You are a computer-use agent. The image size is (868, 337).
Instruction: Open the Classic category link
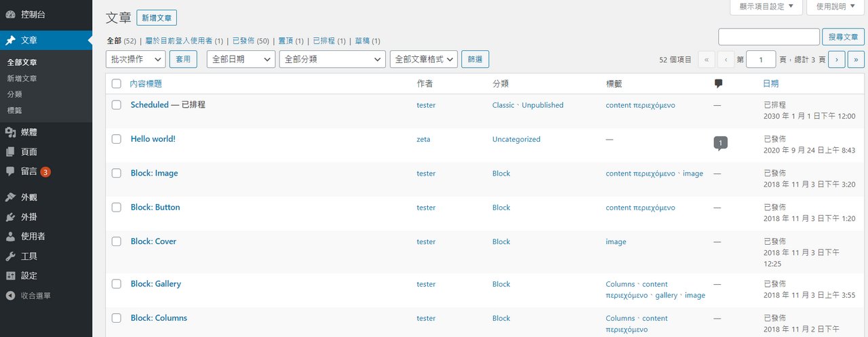pos(503,106)
